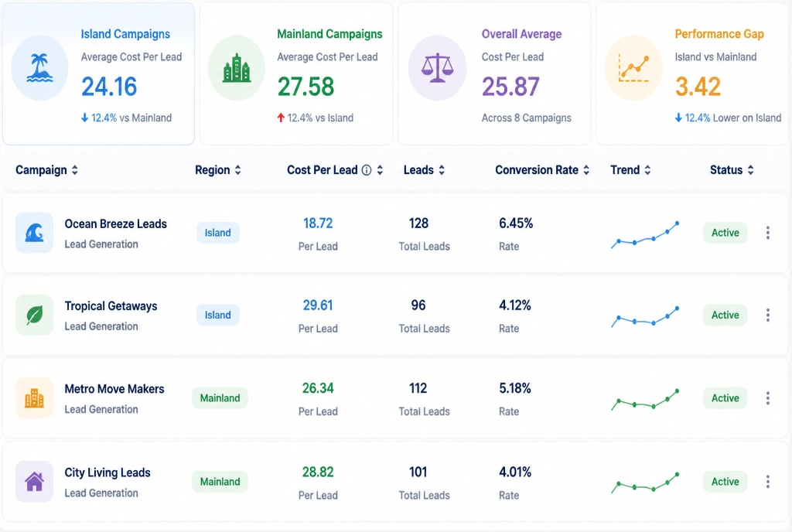Click the 4.12% conversion rate
The height and width of the screenshot is (532, 792).
(x=514, y=305)
